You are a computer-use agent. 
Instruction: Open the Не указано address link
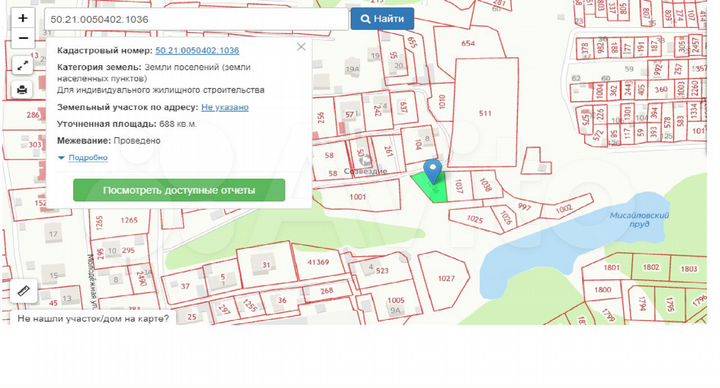225,107
